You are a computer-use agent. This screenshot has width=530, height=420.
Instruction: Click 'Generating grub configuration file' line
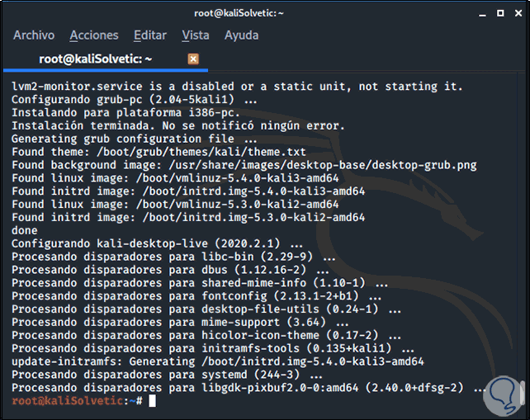pos(135,139)
